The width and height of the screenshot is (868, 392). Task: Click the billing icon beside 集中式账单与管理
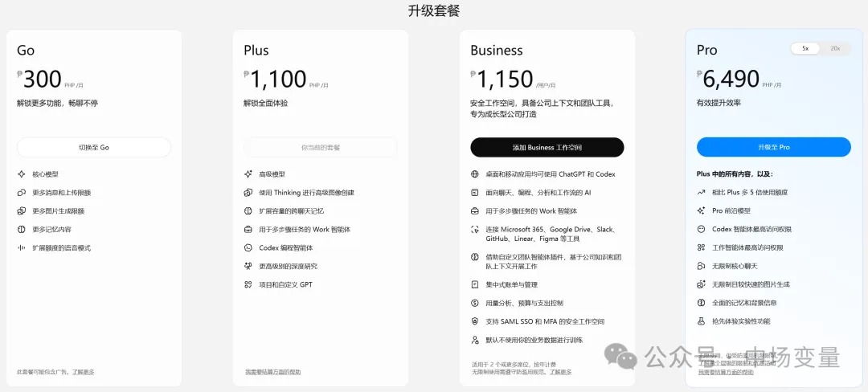click(x=474, y=284)
